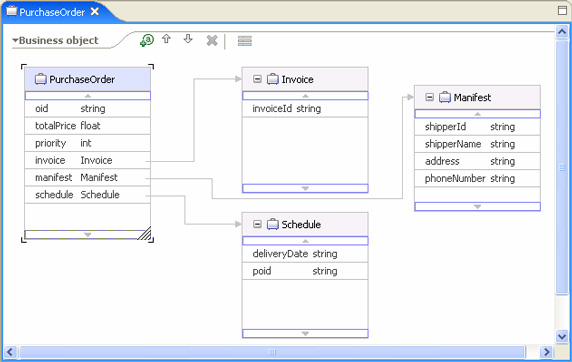Click PurchaseOrder box resize grip corner
The width and height of the screenshot is (572, 362).
click(145, 233)
